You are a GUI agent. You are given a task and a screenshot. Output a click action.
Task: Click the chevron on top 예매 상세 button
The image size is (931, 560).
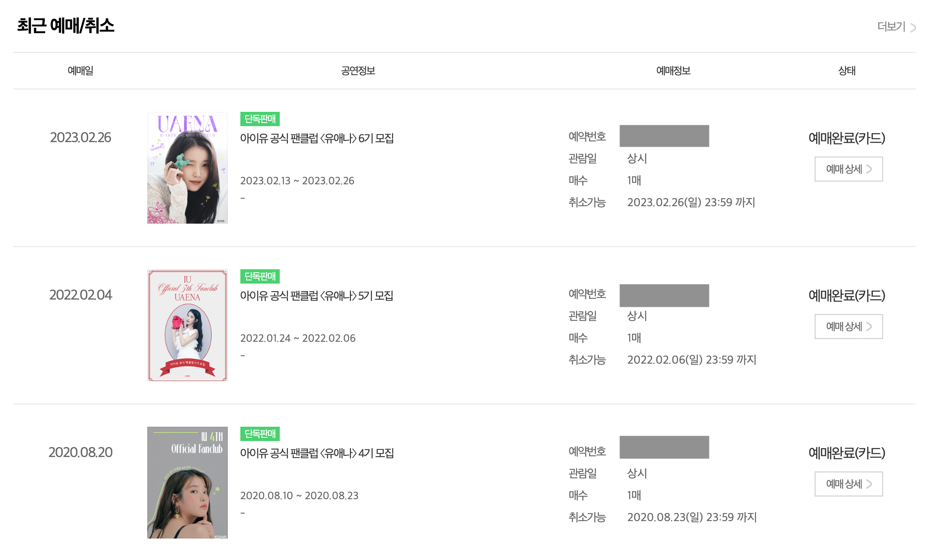869,169
